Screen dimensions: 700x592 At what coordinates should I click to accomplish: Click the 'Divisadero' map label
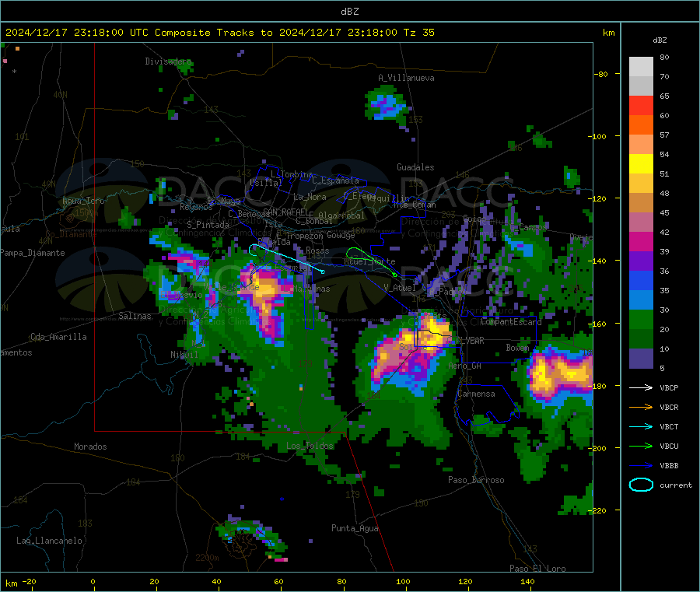coord(168,61)
